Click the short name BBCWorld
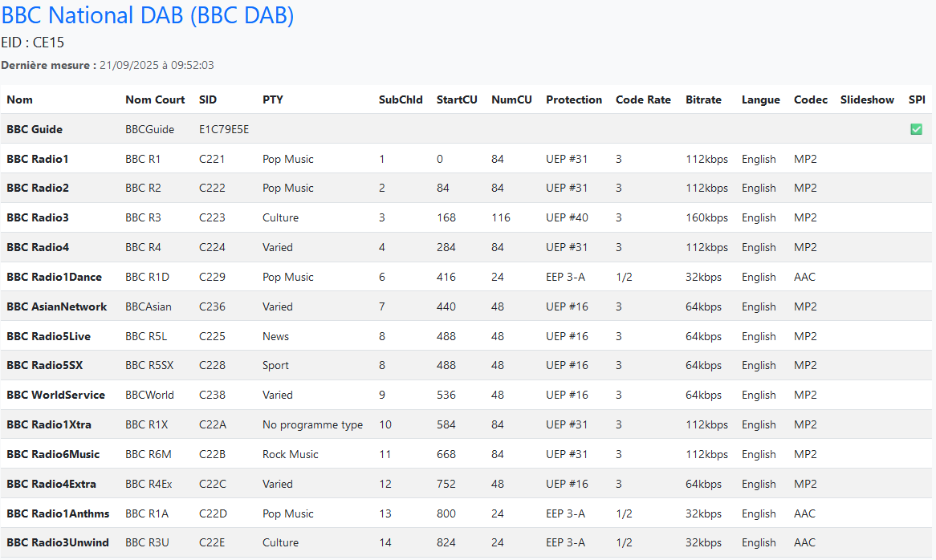This screenshot has height=560, width=936. tap(150, 396)
